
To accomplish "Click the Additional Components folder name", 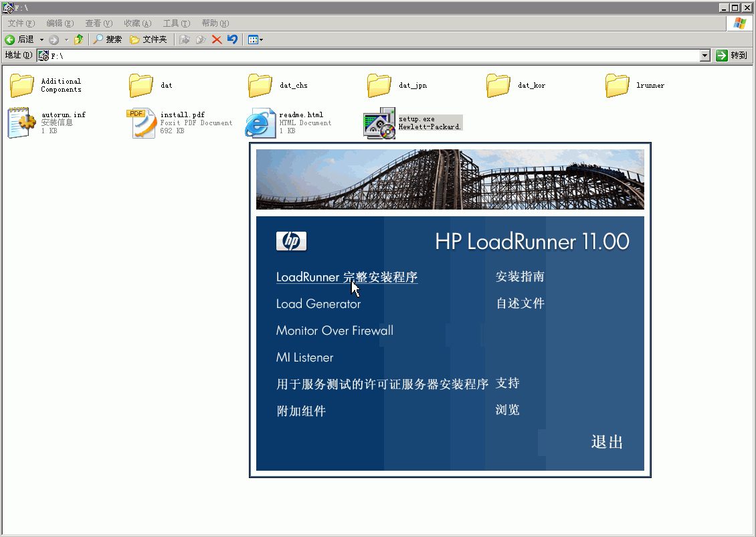I will click(61, 86).
